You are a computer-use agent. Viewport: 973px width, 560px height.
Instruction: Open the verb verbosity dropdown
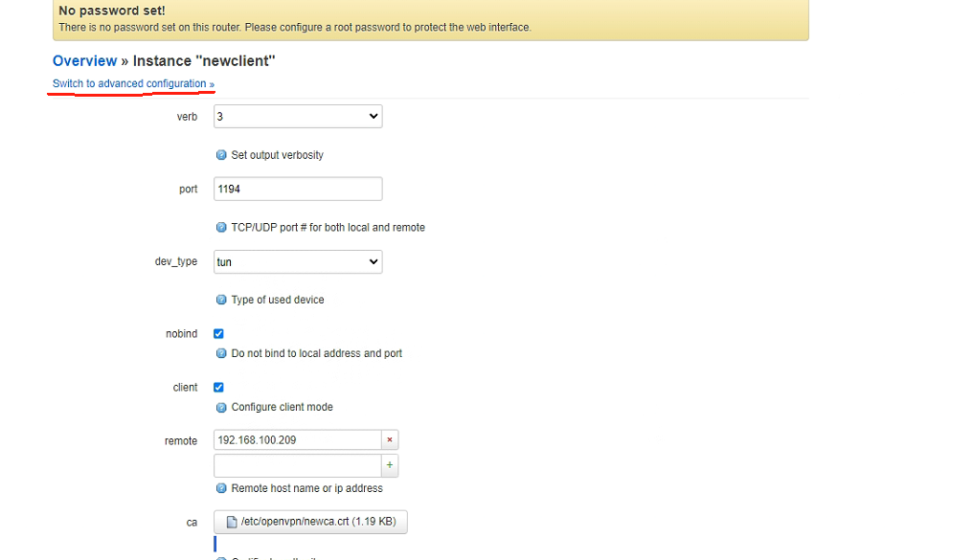coord(297,117)
